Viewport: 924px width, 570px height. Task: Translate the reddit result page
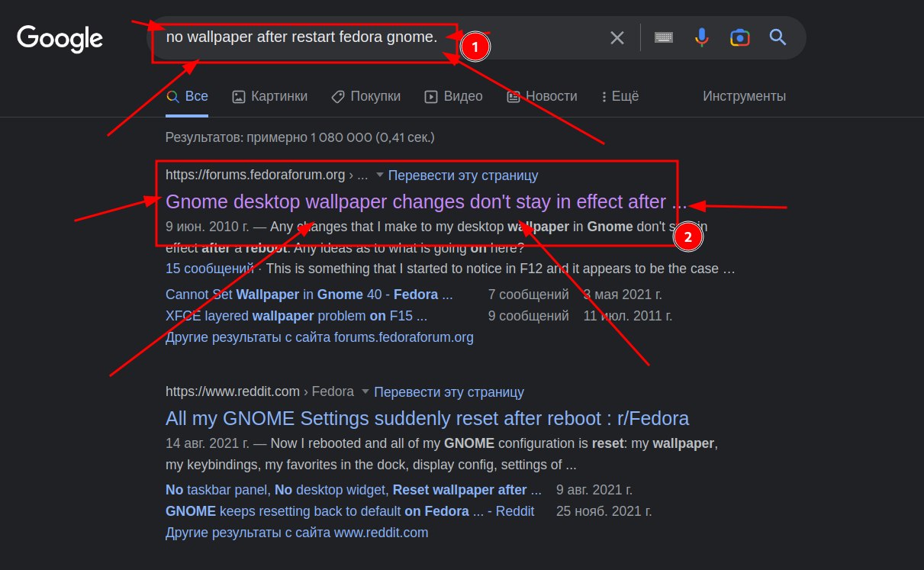pyautogui.click(x=449, y=392)
